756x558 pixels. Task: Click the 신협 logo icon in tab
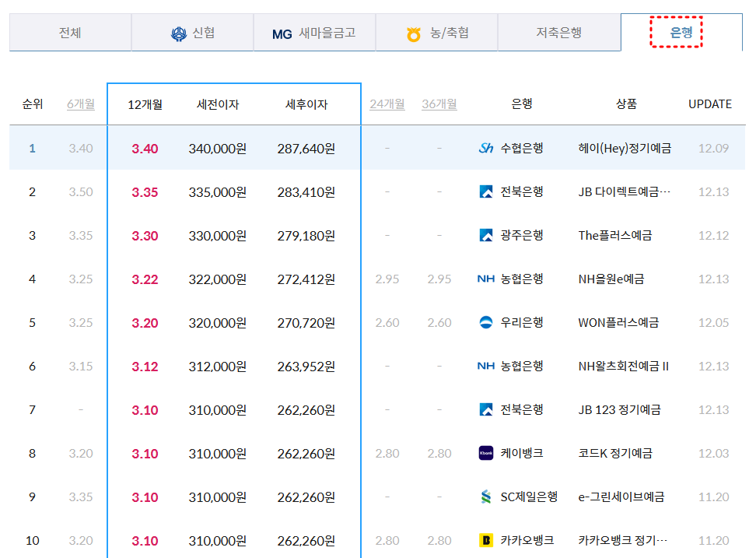click(179, 33)
